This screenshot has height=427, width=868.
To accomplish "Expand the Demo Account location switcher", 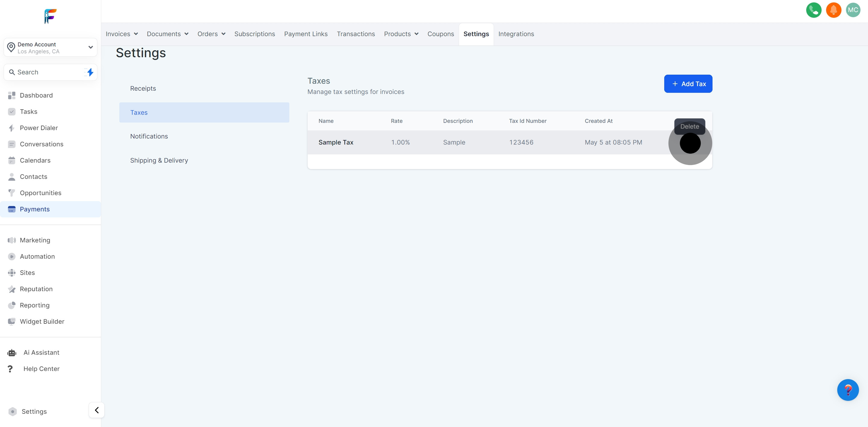I will pyautogui.click(x=51, y=48).
